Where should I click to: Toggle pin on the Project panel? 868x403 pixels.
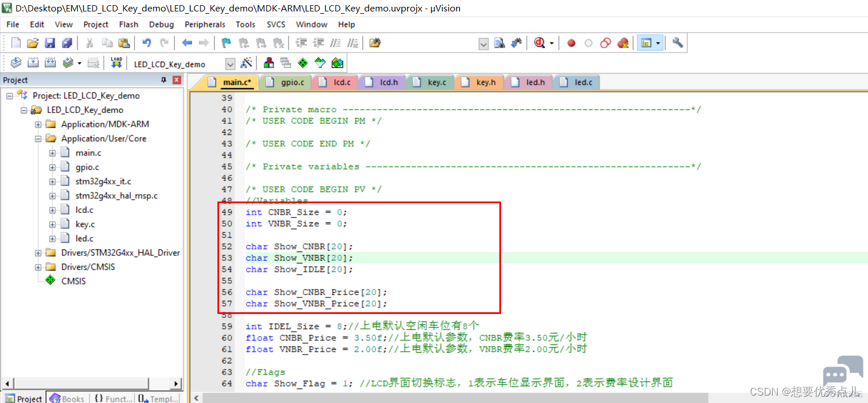tap(164, 80)
